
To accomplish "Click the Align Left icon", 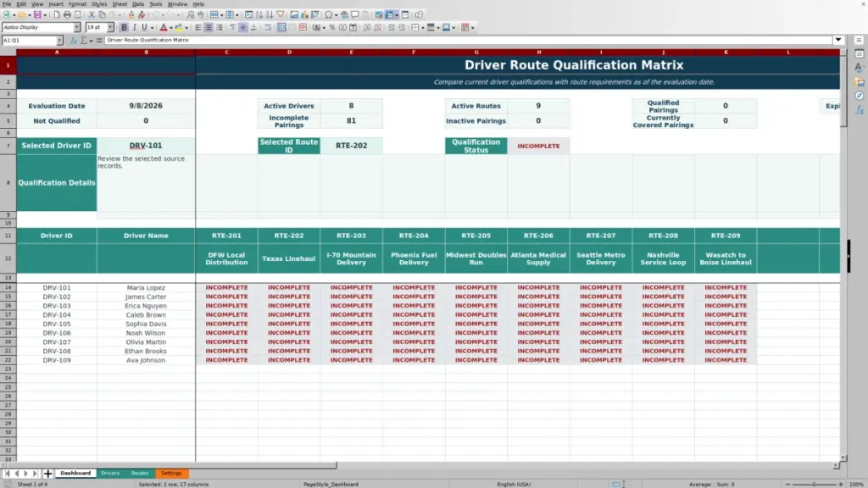I will (x=198, y=27).
